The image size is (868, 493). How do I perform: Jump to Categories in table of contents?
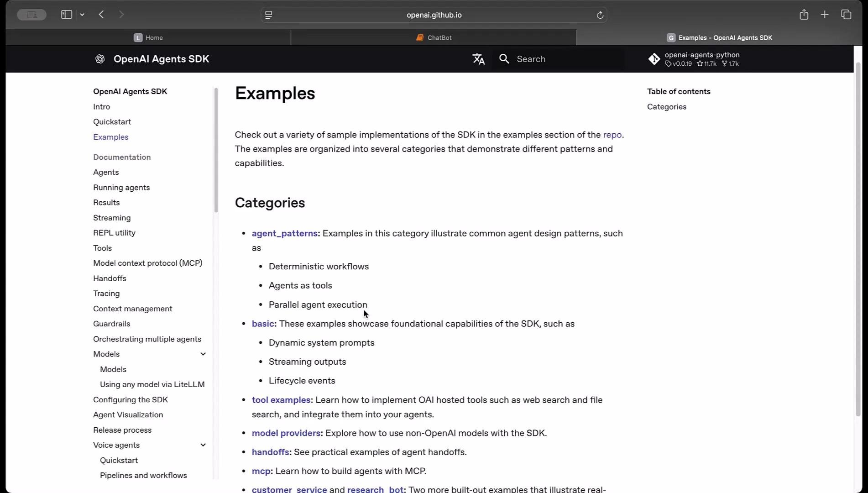(666, 106)
